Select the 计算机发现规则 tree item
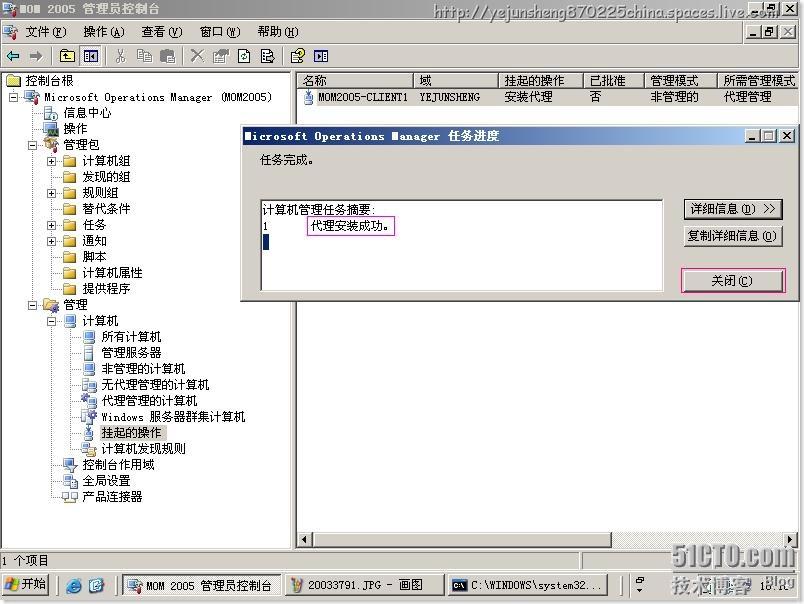Viewport: 804px width, 604px height. click(x=143, y=449)
